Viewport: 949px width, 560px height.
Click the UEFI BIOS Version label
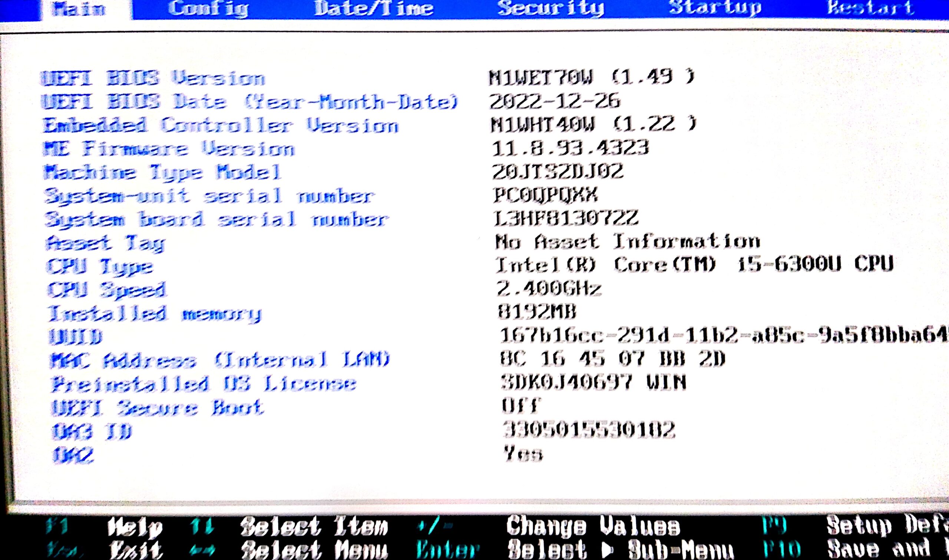[153, 78]
